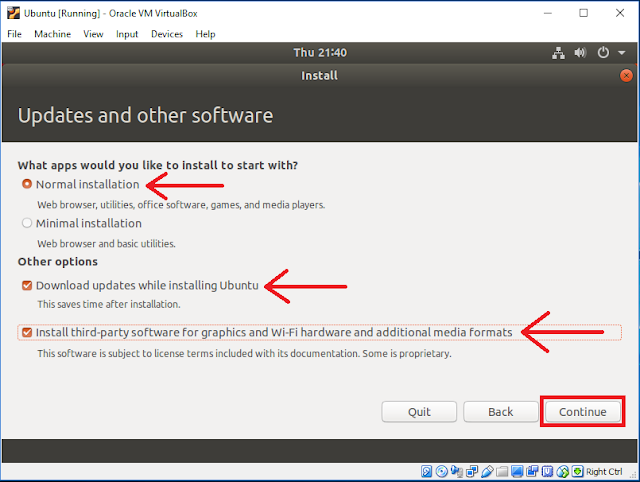Click 'Web browser and basic utilities.' description

106,244
